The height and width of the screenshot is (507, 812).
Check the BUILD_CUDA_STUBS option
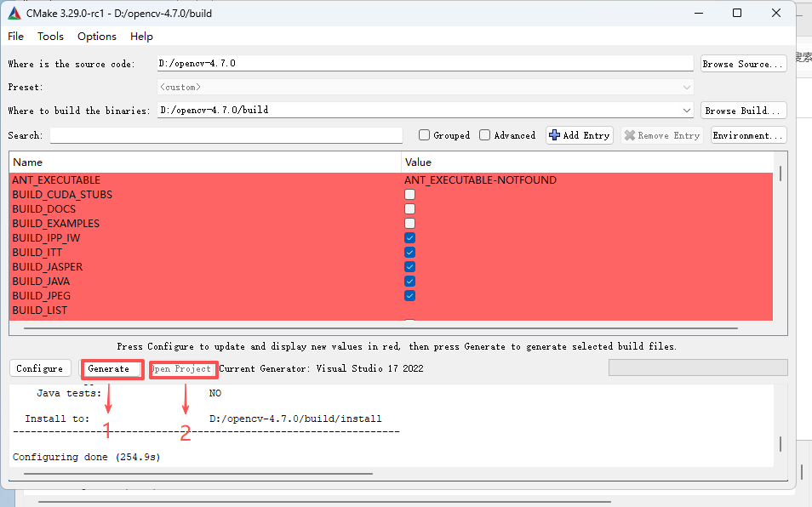click(409, 195)
